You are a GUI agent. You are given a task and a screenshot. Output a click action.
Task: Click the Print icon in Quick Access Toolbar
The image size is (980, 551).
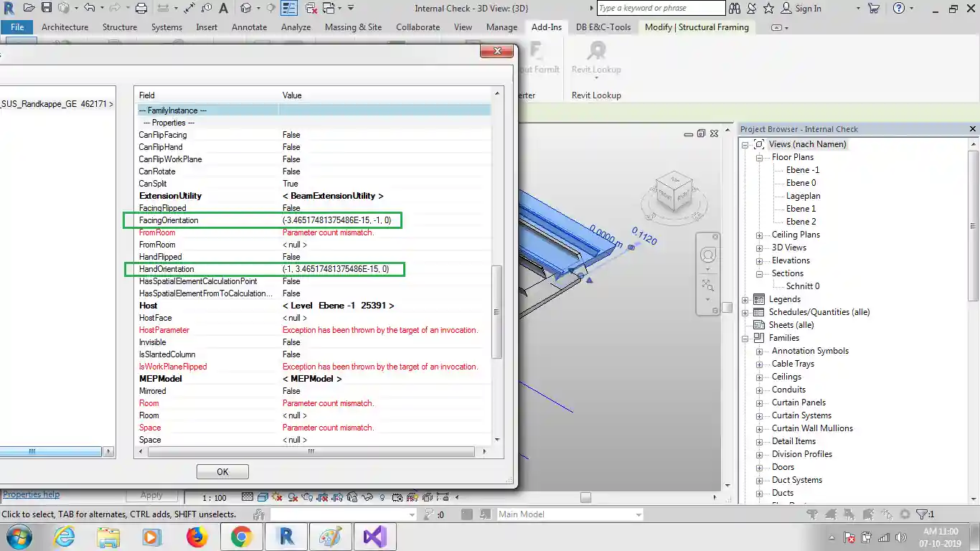tap(141, 8)
